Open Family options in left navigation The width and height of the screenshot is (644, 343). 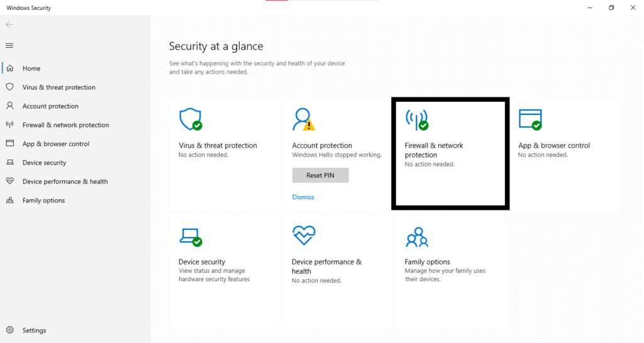pos(43,200)
